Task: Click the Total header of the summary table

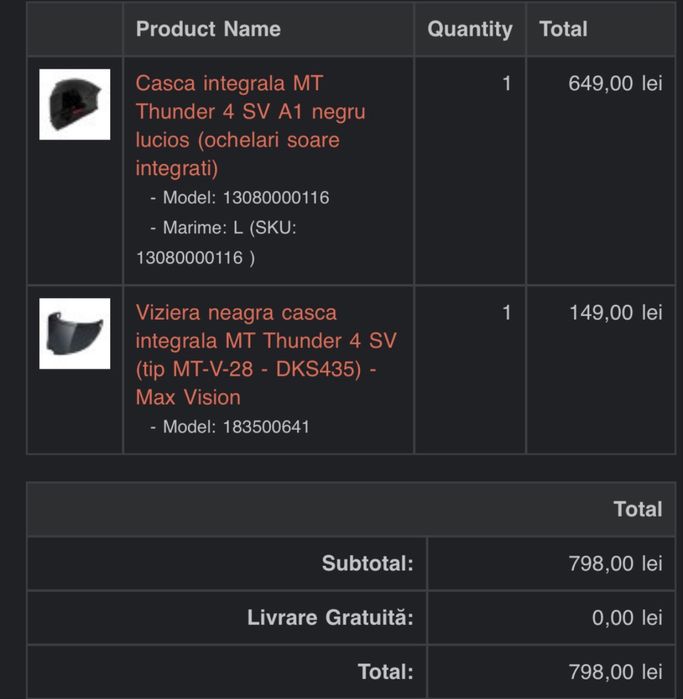Action: (637, 509)
